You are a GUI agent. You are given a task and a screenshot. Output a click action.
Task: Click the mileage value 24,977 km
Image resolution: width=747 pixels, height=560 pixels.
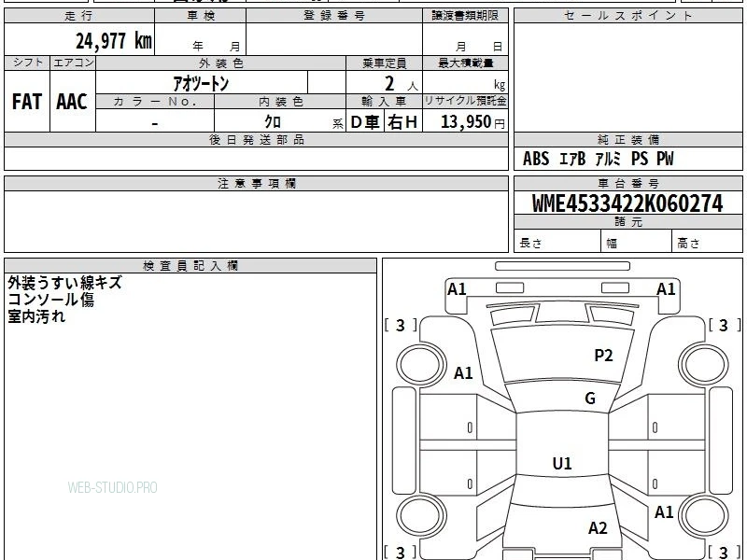[114, 41]
